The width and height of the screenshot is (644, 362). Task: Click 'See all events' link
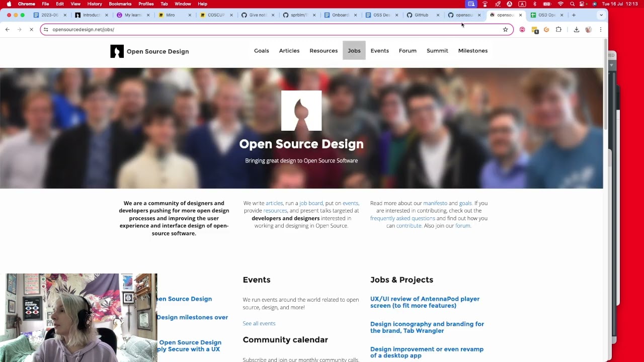[x=259, y=323]
